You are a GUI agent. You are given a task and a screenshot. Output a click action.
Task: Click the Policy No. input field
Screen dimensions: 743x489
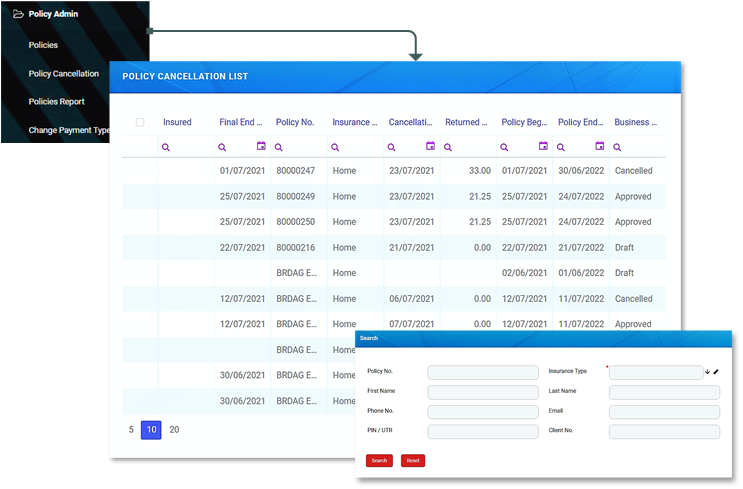tap(482, 372)
